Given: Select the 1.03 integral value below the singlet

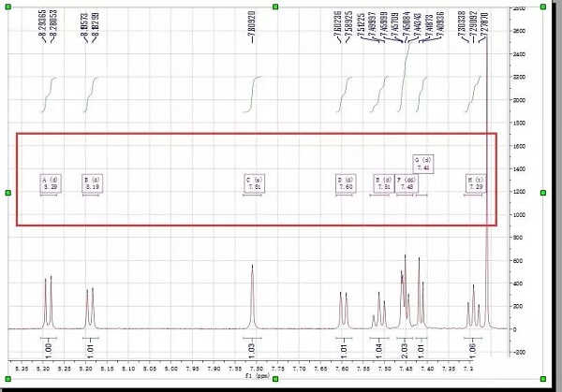Looking at the screenshot, I should pos(252,348).
